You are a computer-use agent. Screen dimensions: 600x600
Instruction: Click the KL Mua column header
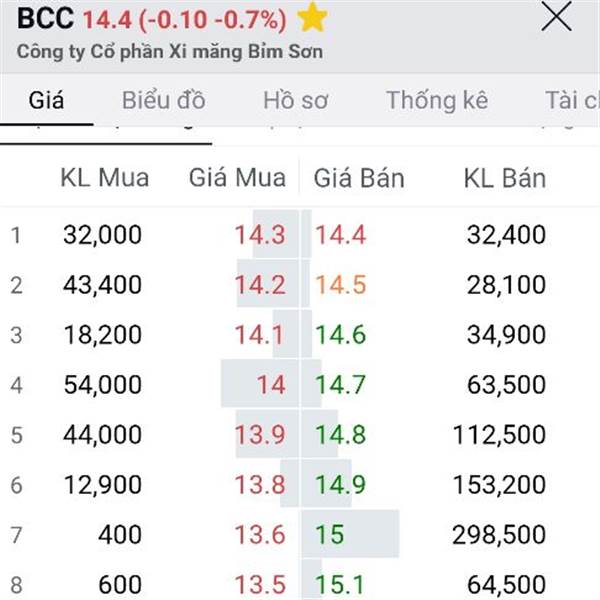(x=104, y=178)
